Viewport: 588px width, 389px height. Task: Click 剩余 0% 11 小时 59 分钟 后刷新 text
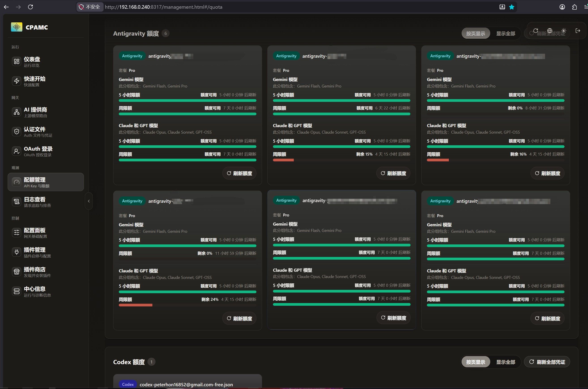tap(227, 253)
